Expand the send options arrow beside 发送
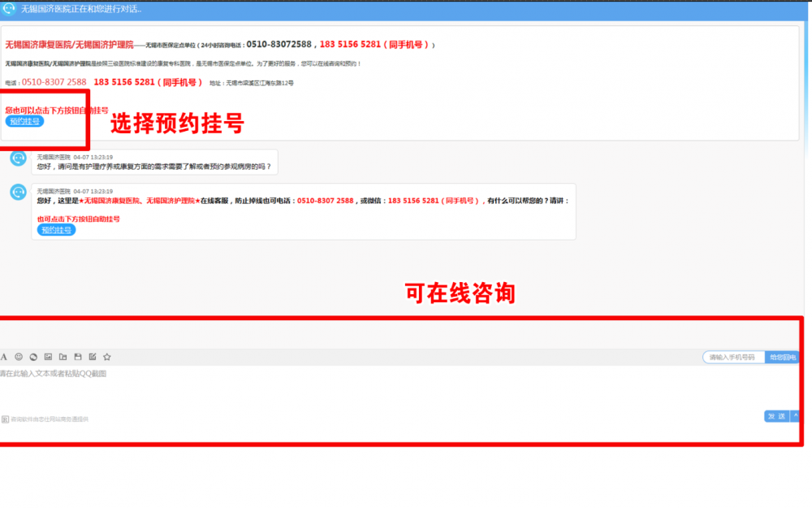Viewport: 812px width, 508px height. point(796,416)
